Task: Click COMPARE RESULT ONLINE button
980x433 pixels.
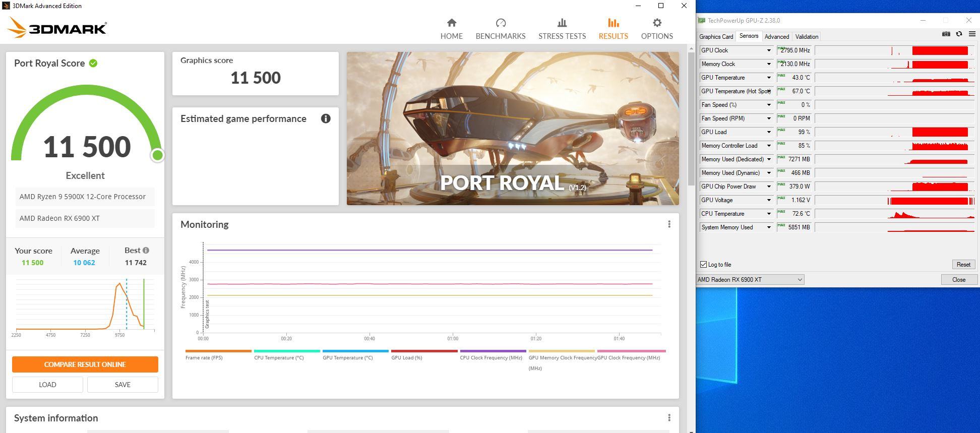Action: (x=85, y=364)
